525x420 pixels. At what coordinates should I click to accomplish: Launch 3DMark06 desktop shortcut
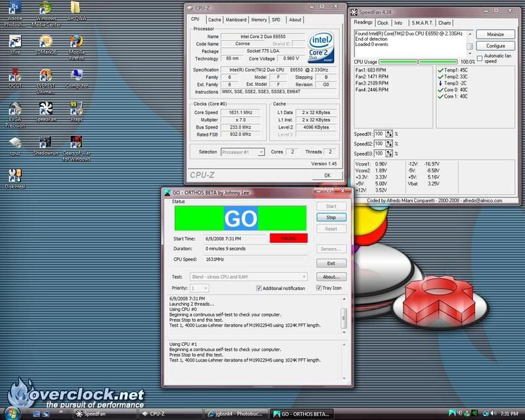(x=45, y=45)
